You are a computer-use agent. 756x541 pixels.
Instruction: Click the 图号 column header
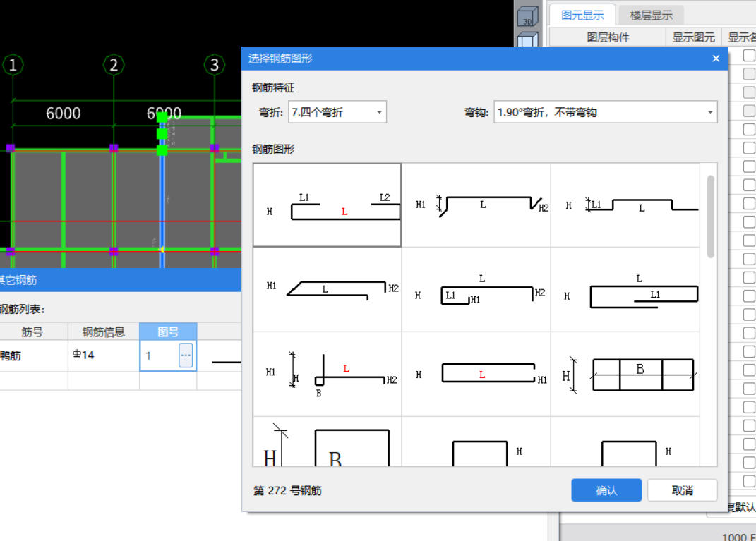[168, 332]
